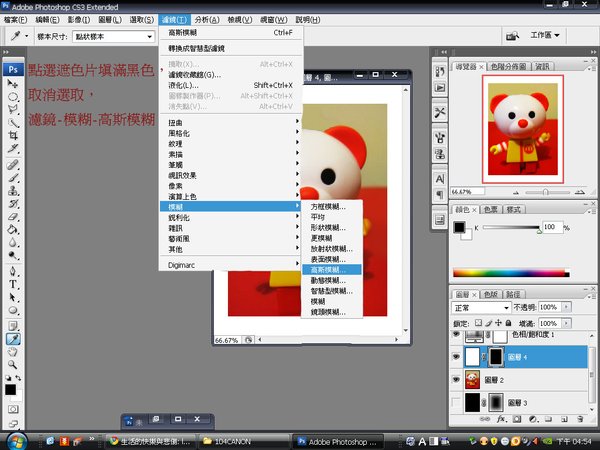The height and width of the screenshot is (450, 600).
Task: Choose 高斯模糊... in the blur submenu
Action: tap(331, 270)
